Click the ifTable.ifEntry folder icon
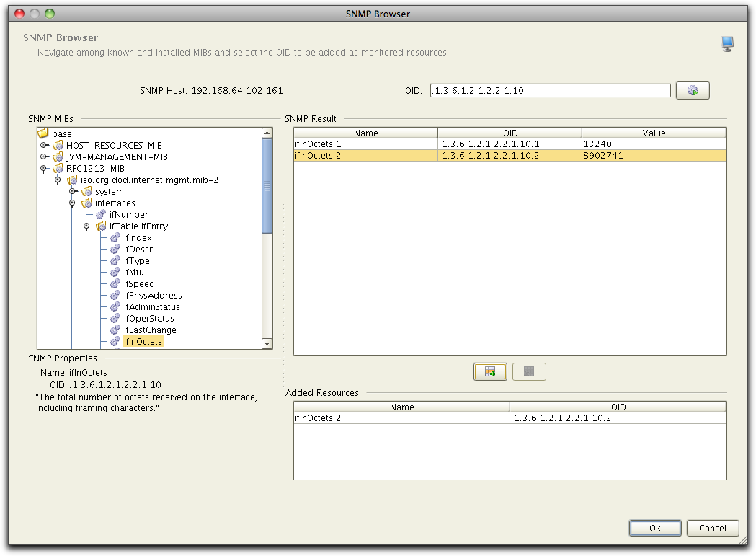 101,226
